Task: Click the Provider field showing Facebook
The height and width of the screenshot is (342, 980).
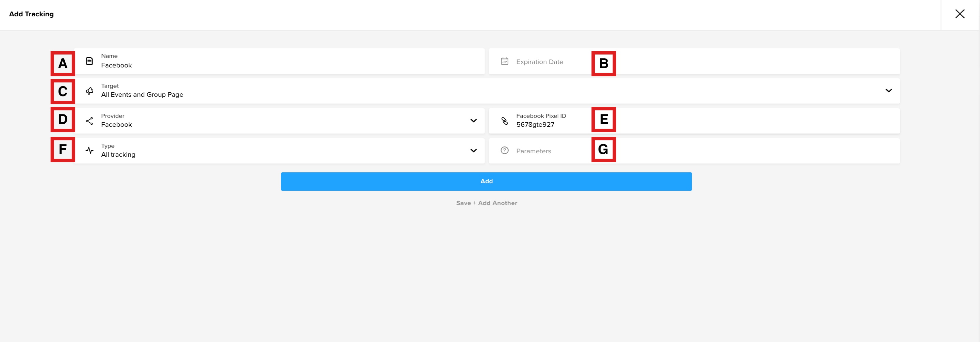Action: click(280, 121)
